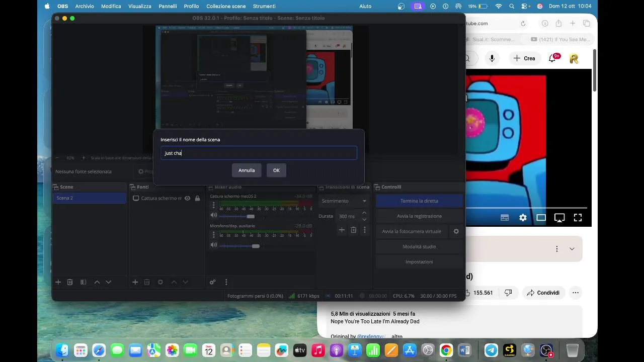The height and width of the screenshot is (362, 644).
Task: Open more actions dots beside Condividi
Action: 576,293
